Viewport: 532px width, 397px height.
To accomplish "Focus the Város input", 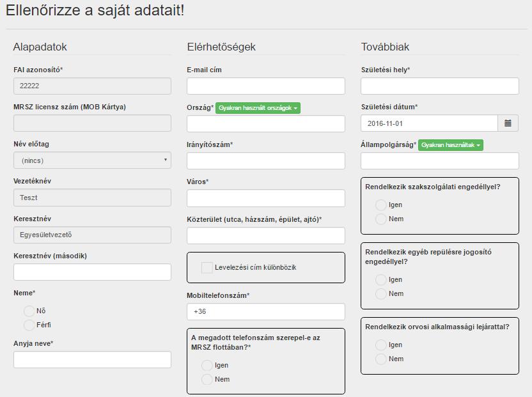I will [266, 198].
